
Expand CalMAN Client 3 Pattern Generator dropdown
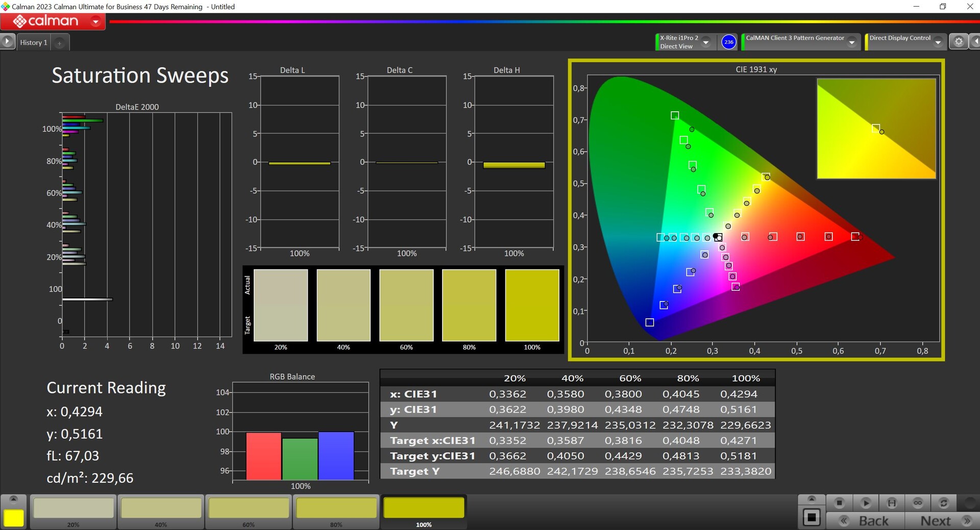[851, 42]
